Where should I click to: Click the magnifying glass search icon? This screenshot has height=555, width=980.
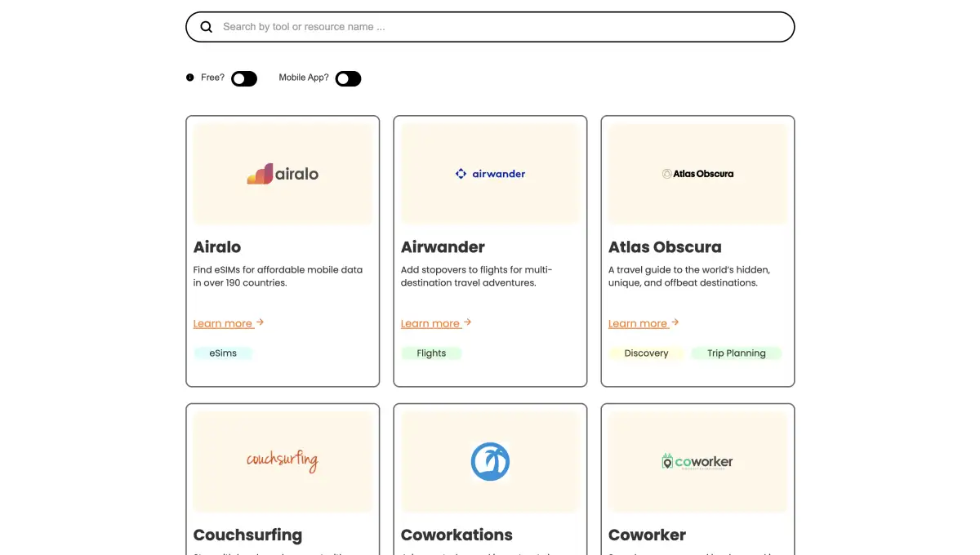point(207,27)
